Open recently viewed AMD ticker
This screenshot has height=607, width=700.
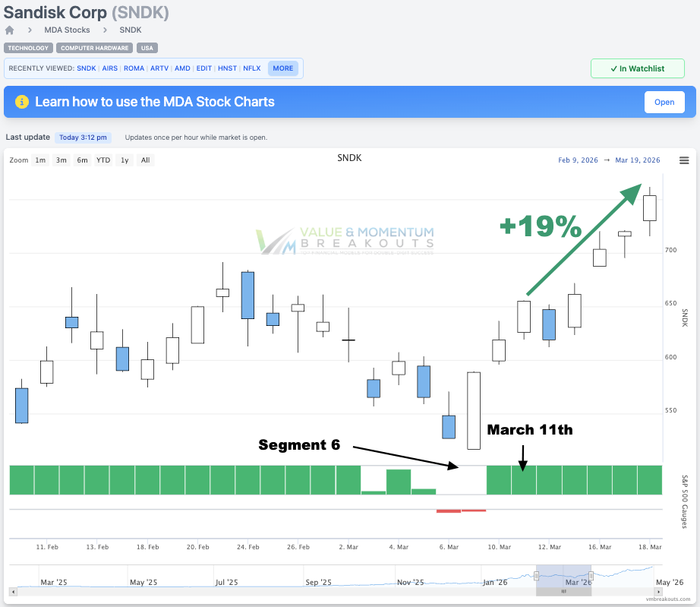(x=182, y=68)
